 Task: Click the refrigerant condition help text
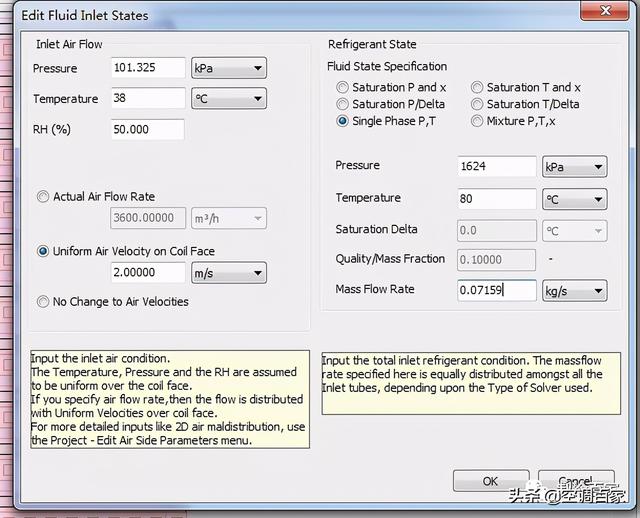(x=471, y=384)
